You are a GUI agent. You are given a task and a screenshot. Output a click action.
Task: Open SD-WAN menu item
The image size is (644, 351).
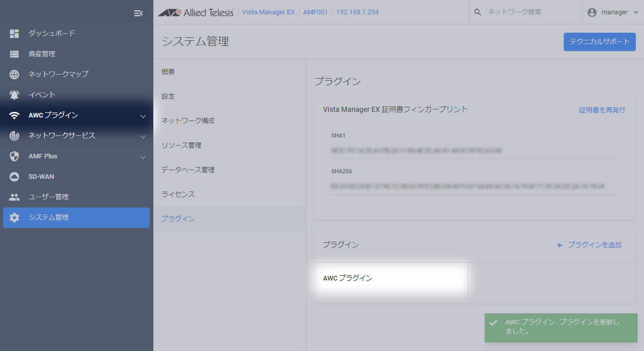(x=77, y=176)
